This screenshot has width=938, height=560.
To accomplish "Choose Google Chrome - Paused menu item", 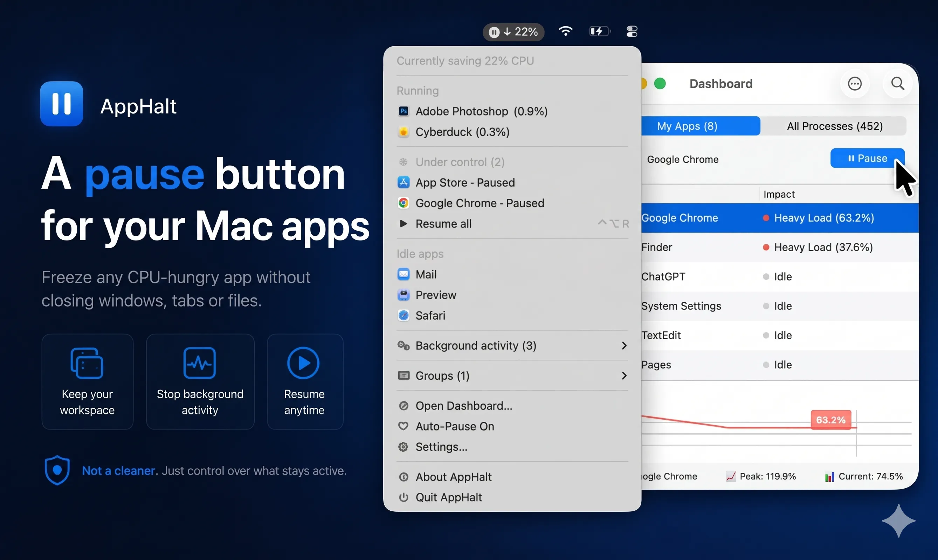I will (512, 203).
